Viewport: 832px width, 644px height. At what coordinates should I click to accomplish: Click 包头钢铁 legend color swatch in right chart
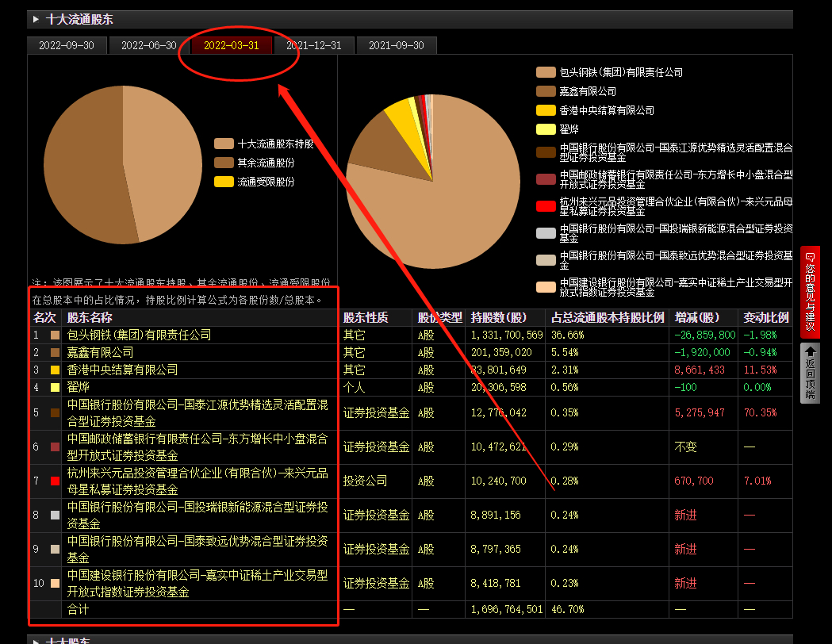[x=546, y=72]
